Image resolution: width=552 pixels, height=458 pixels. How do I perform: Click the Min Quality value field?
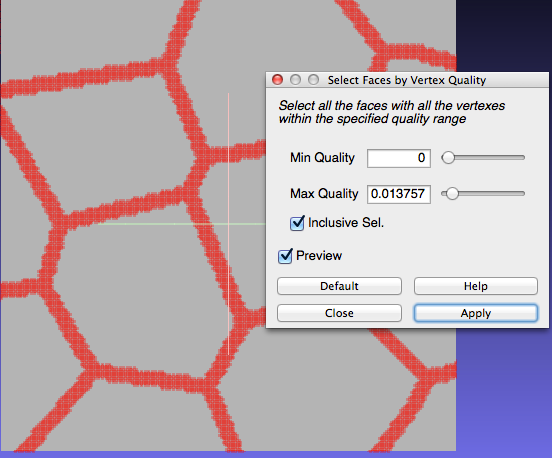point(399,158)
